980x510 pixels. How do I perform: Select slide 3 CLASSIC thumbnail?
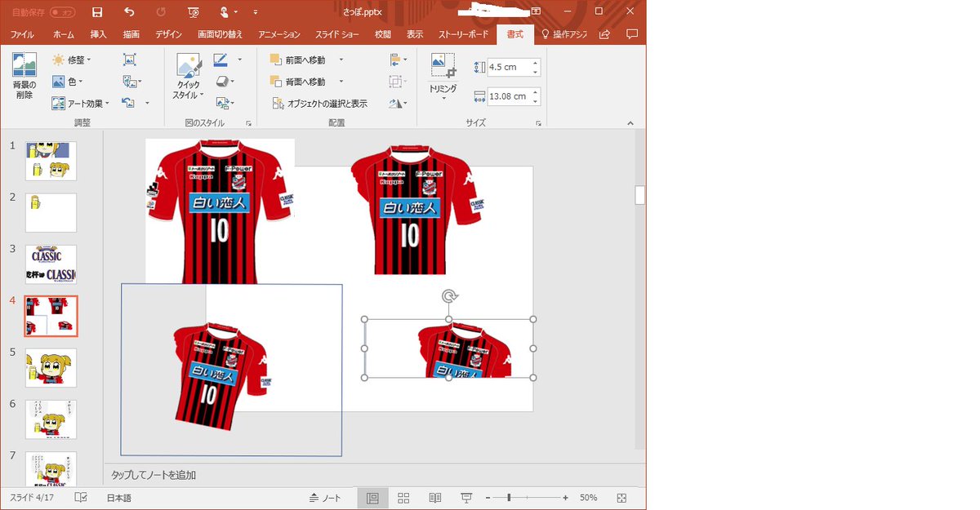pyautogui.click(x=51, y=264)
